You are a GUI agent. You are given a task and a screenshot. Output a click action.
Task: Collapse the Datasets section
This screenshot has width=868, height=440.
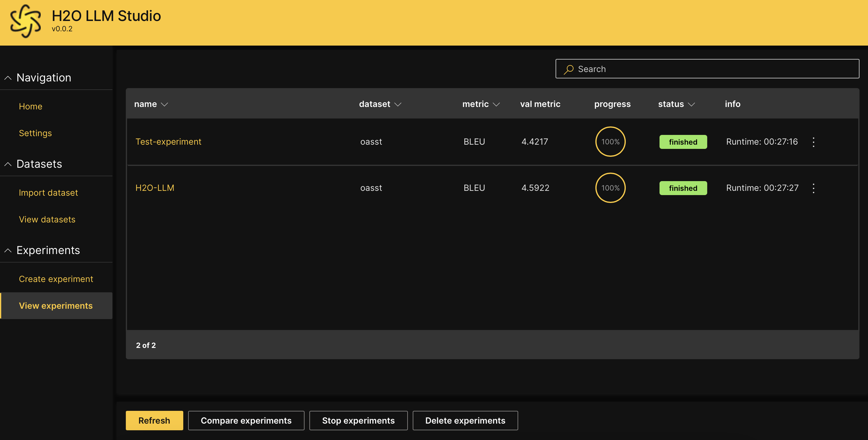tap(8, 164)
